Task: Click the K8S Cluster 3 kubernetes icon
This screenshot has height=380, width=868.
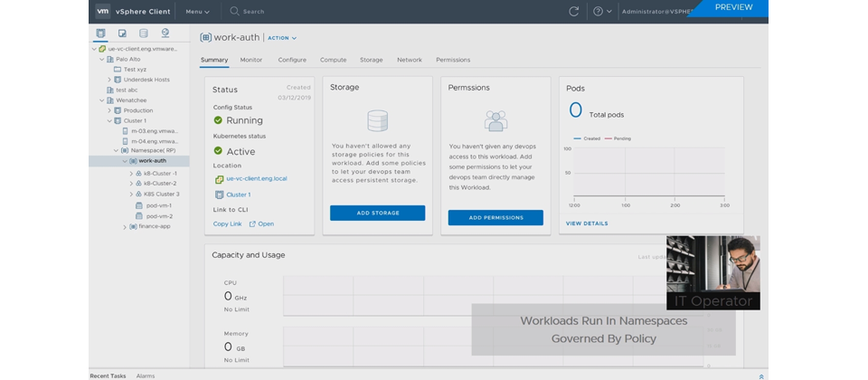Action: (139, 194)
